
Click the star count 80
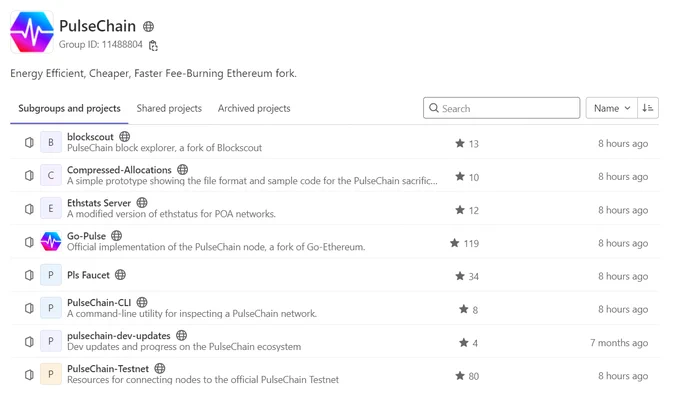click(x=474, y=376)
